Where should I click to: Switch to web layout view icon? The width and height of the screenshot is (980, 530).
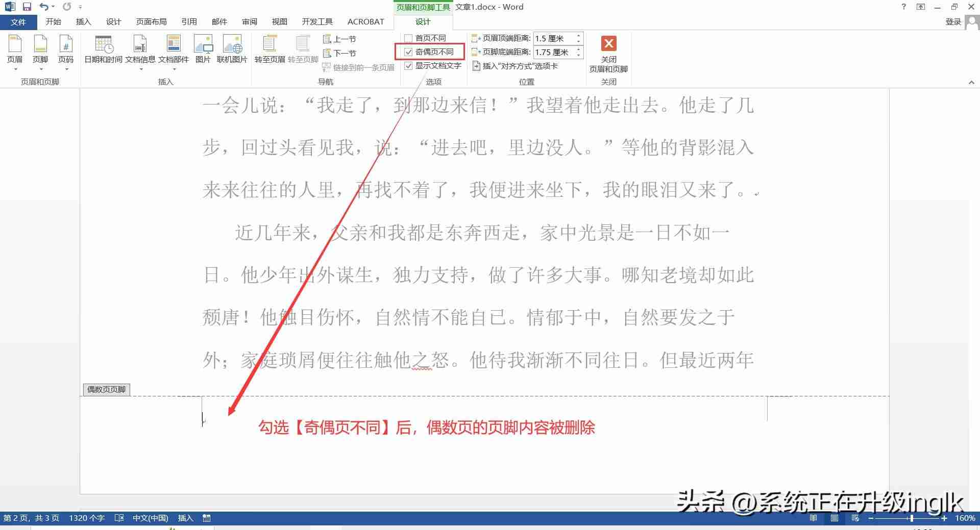855,518
